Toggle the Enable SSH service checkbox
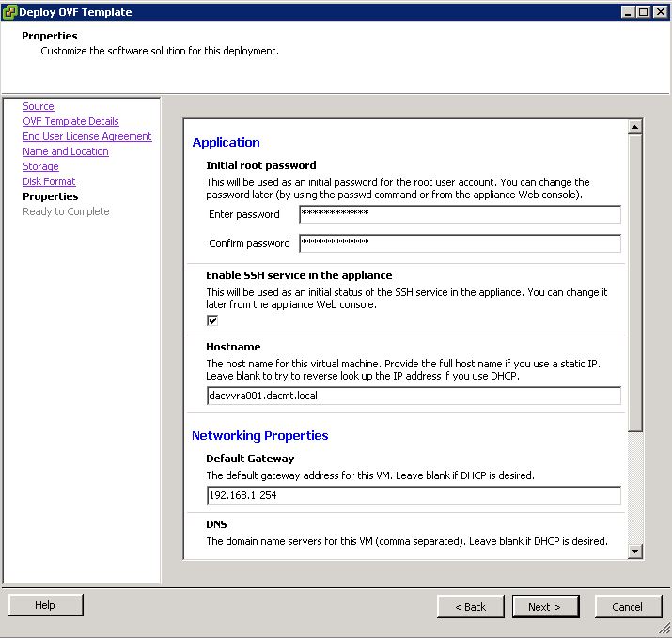Viewport: 672px width, 638px height. (212, 320)
